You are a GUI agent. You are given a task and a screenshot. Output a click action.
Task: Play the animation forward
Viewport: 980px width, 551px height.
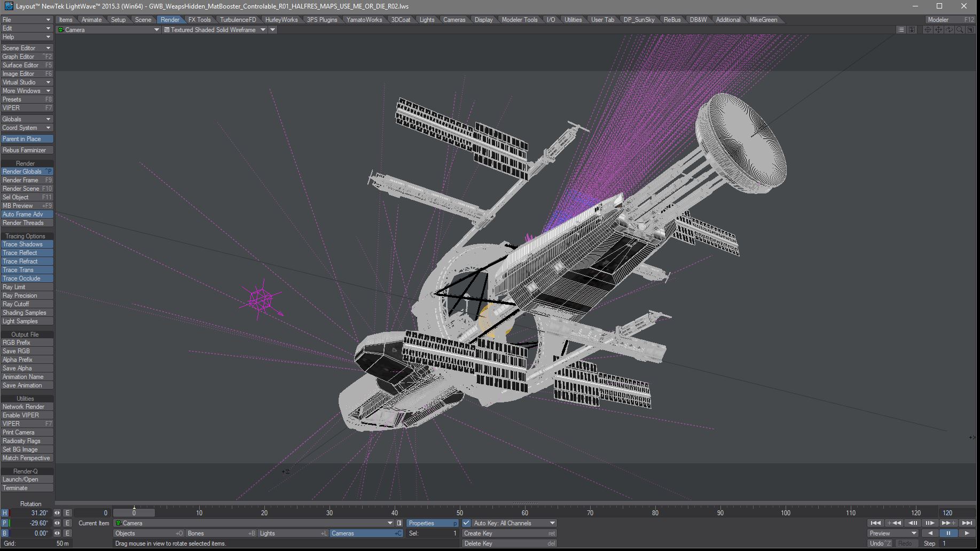pos(967,533)
